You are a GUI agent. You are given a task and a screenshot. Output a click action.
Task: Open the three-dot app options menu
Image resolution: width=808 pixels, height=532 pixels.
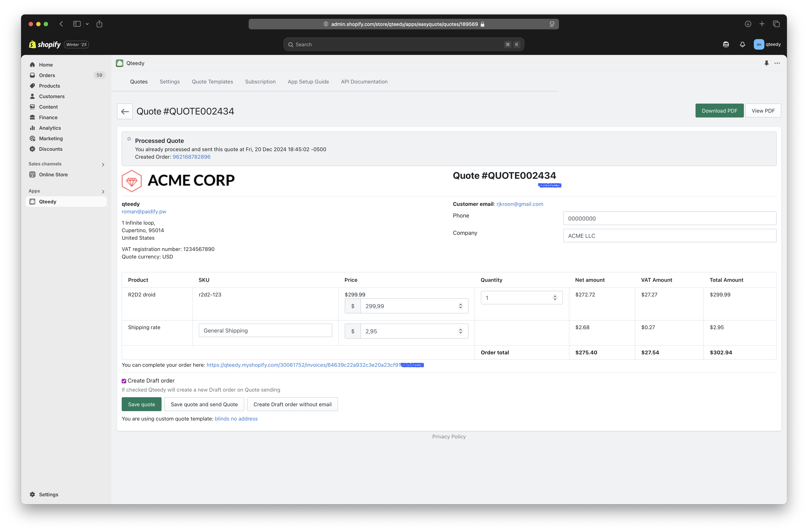(x=777, y=63)
